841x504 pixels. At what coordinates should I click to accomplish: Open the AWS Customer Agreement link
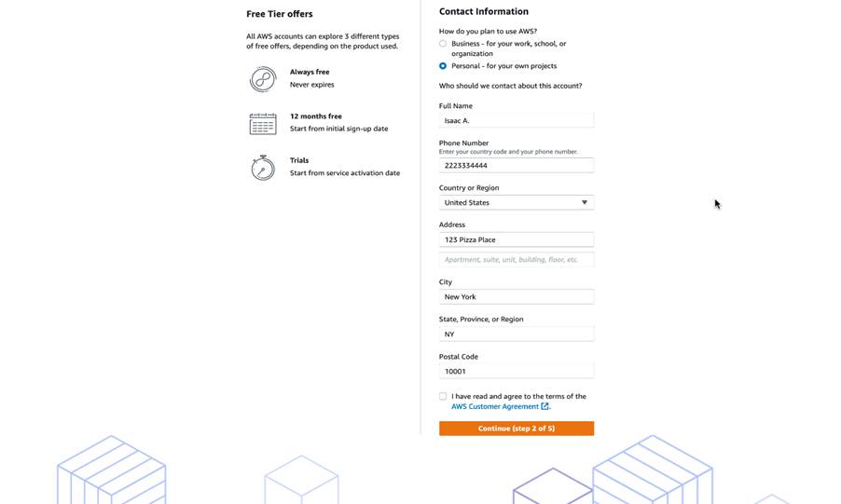(495, 407)
